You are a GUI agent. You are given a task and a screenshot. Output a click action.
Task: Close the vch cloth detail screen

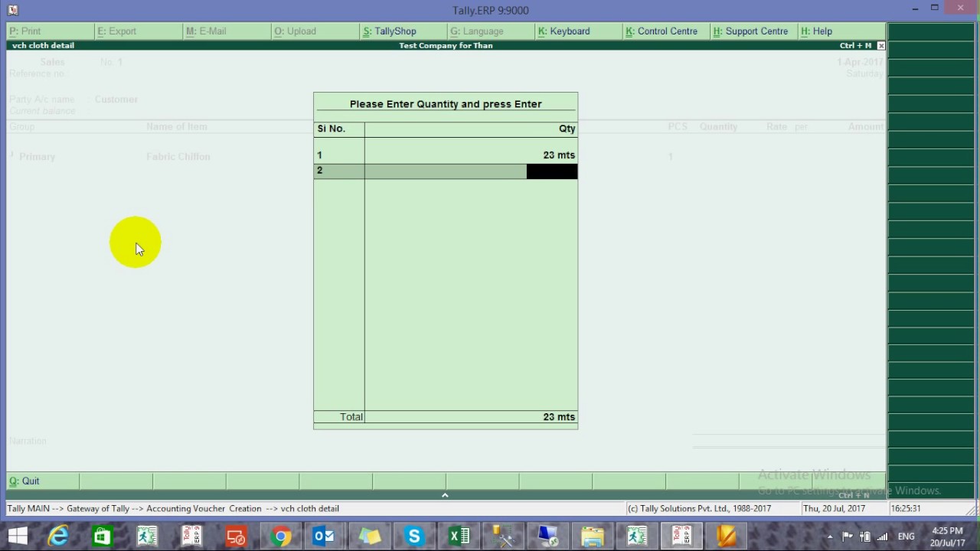coord(881,46)
